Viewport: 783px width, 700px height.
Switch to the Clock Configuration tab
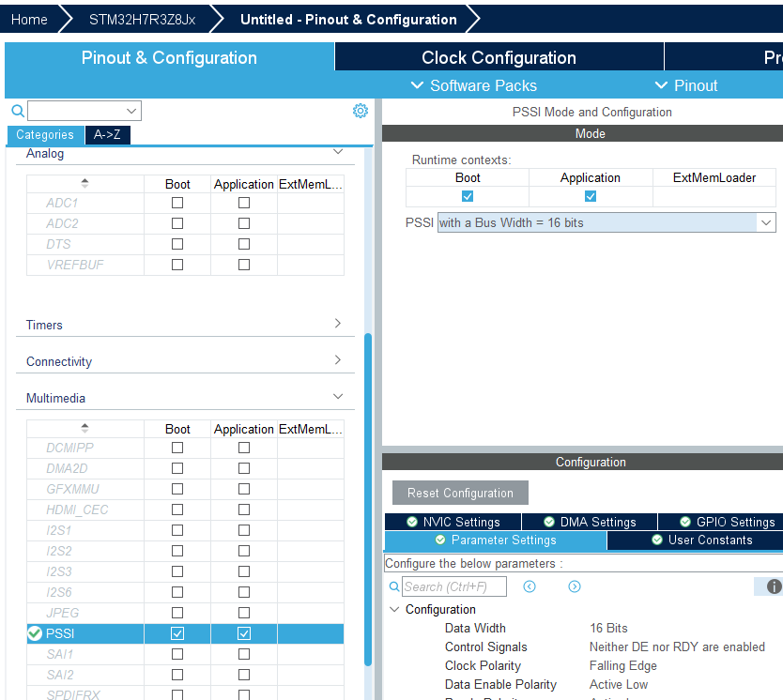pyautogui.click(x=499, y=57)
